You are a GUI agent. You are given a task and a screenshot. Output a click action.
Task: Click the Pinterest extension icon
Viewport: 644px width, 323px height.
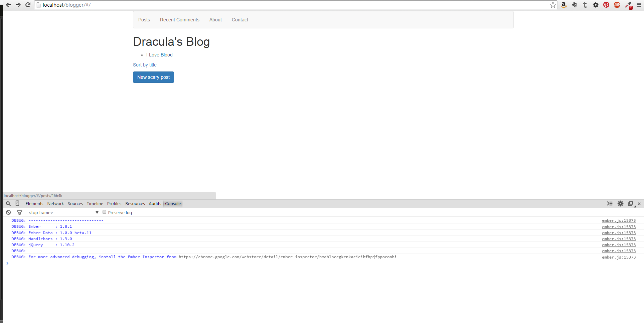[606, 5]
